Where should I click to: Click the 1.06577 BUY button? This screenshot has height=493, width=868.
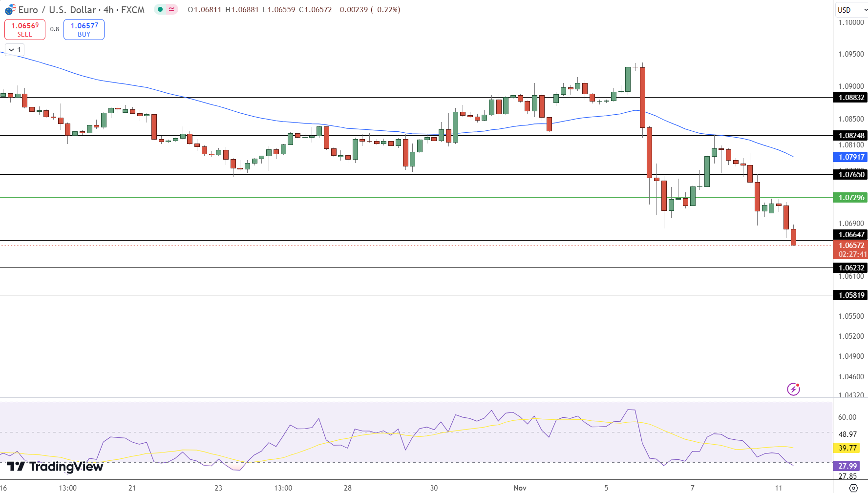(x=84, y=29)
